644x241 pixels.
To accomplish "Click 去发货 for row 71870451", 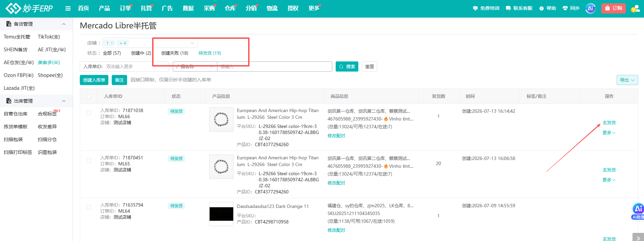I will point(609,170).
